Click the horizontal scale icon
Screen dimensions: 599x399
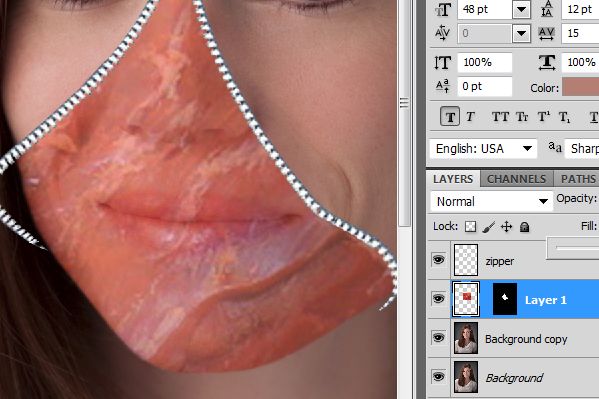547,62
